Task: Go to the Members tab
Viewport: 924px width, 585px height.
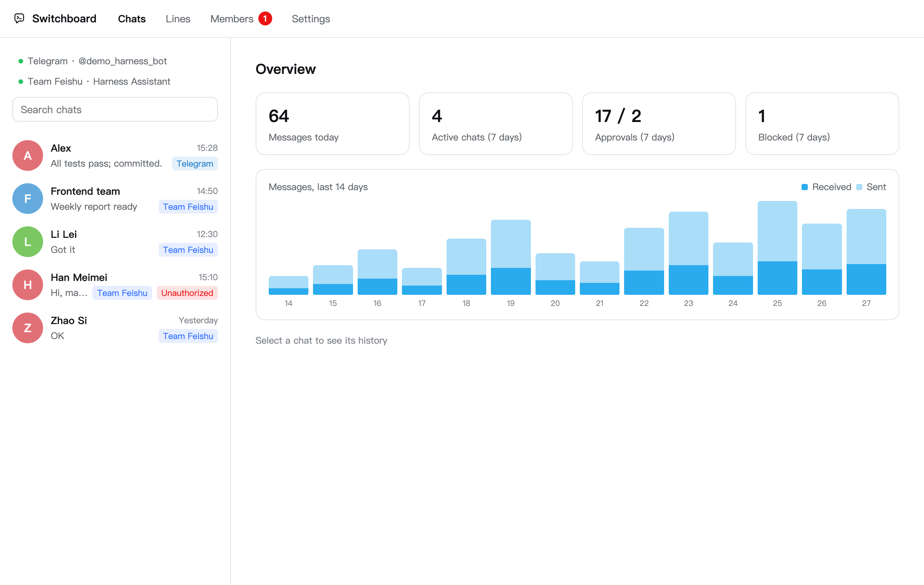Action: (x=232, y=18)
